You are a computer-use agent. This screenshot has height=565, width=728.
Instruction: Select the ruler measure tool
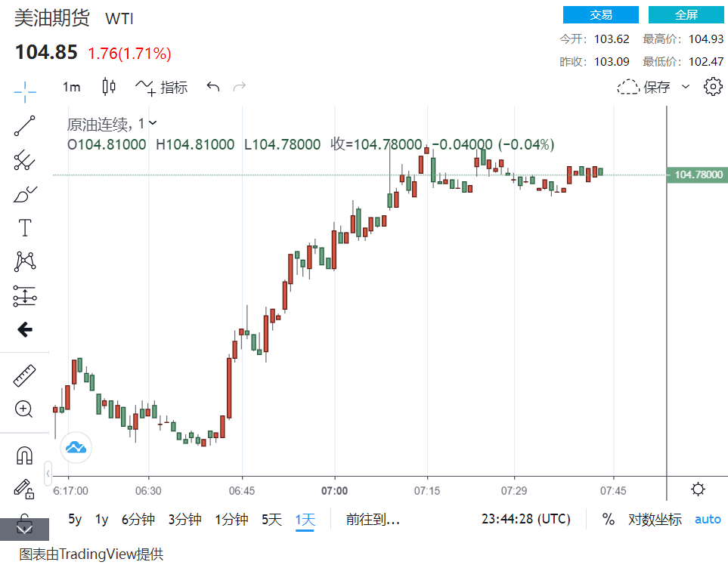(25, 375)
